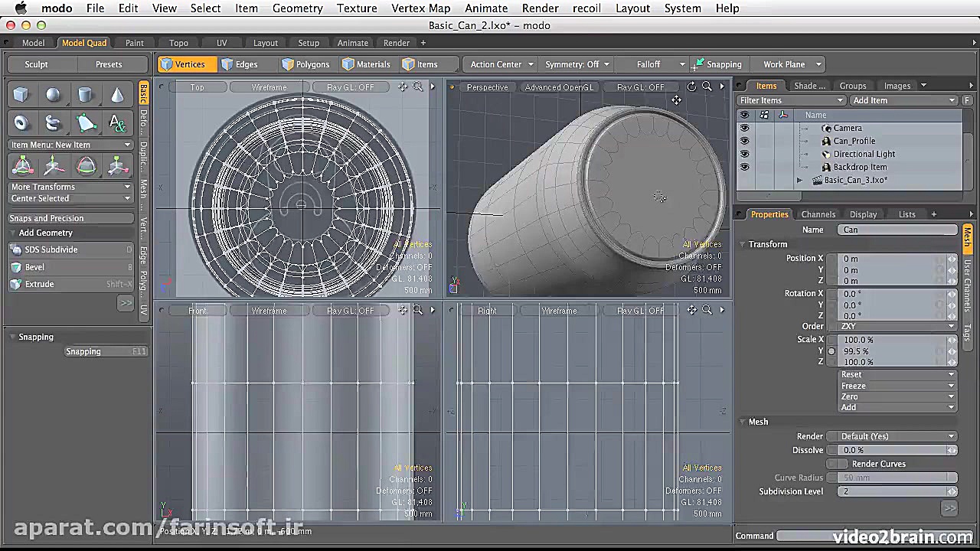This screenshot has width=980, height=551.
Task: Toggle visibility of Directional Light
Action: (x=744, y=154)
